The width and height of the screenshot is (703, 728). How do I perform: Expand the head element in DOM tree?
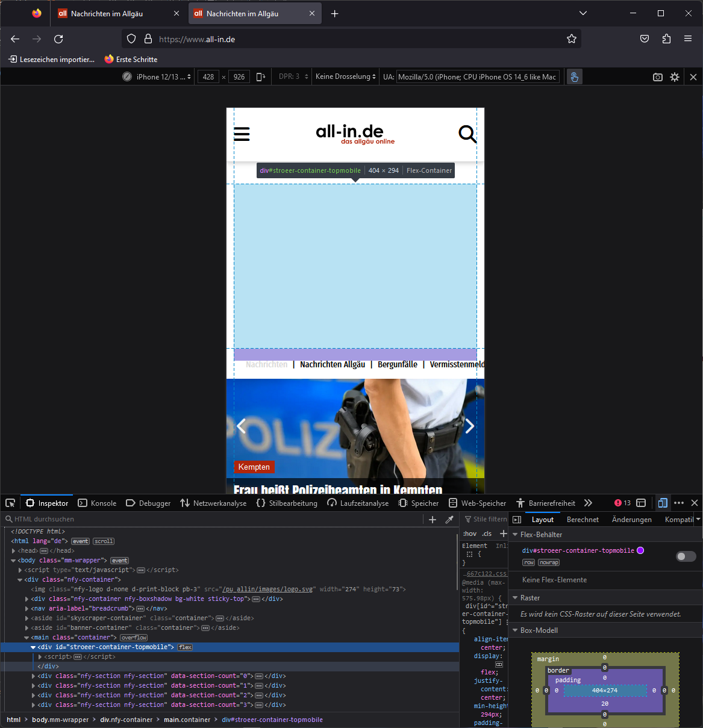[13, 551]
